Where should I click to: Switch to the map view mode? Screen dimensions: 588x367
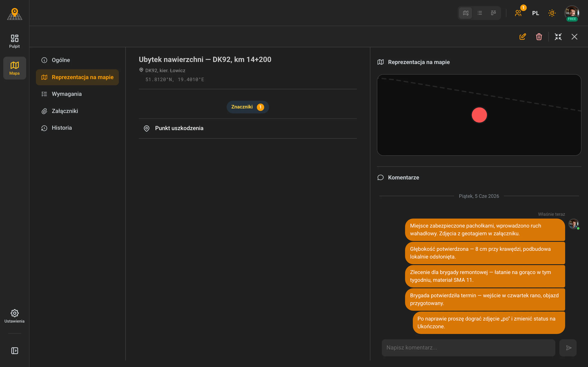(x=465, y=13)
